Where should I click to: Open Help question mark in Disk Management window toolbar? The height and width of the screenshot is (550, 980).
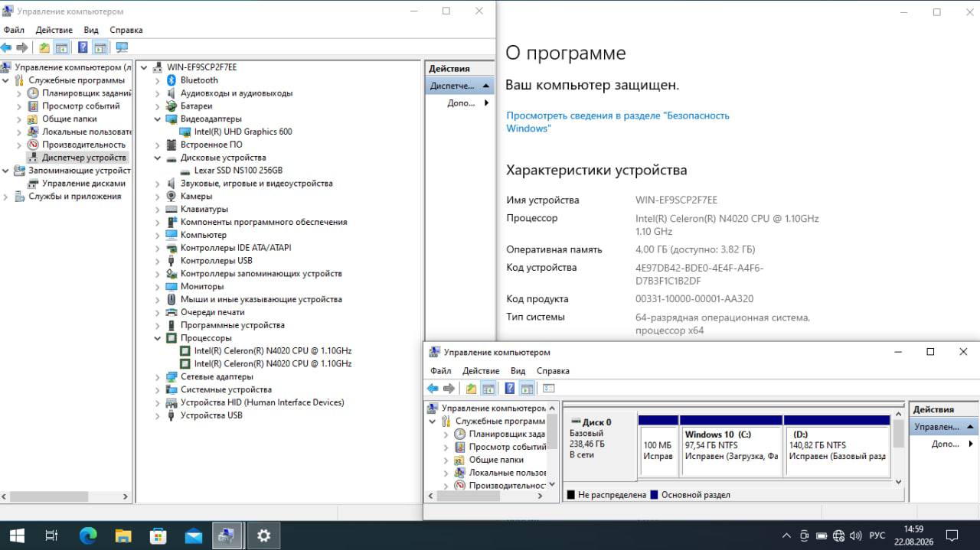(x=509, y=389)
